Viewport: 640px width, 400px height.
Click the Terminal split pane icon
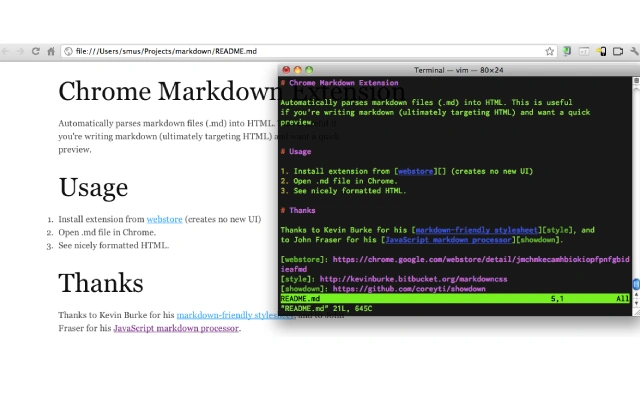(x=636, y=81)
